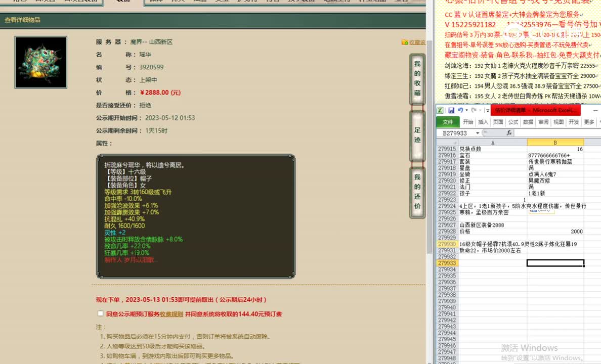Click the 狂暴几率 +19.0% attribute line
Image resolution: width=601 pixels, height=364 pixels.
coord(127,253)
